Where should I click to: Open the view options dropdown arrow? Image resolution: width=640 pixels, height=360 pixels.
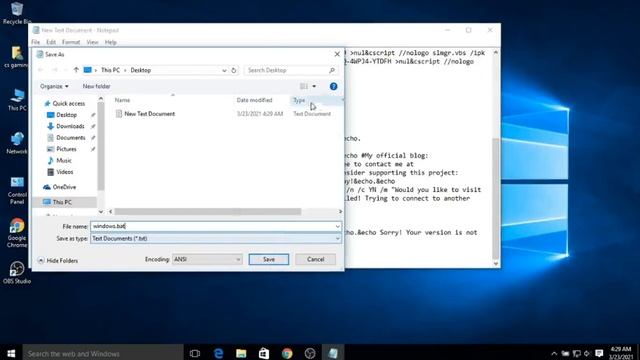click(x=314, y=86)
